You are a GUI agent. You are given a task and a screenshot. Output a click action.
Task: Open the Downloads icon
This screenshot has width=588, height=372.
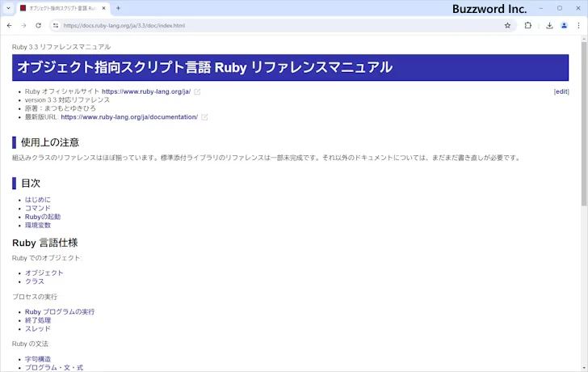[x=549, y=26]
